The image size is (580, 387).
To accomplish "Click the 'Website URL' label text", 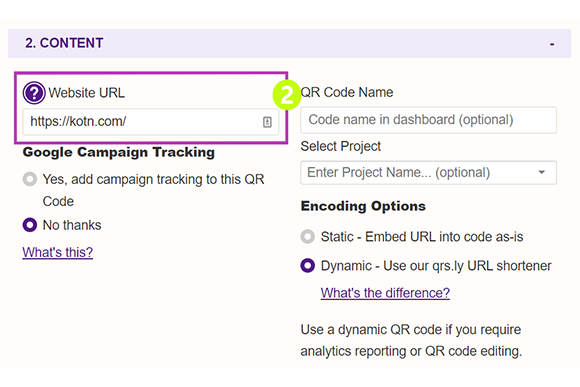I will point(87,93).
